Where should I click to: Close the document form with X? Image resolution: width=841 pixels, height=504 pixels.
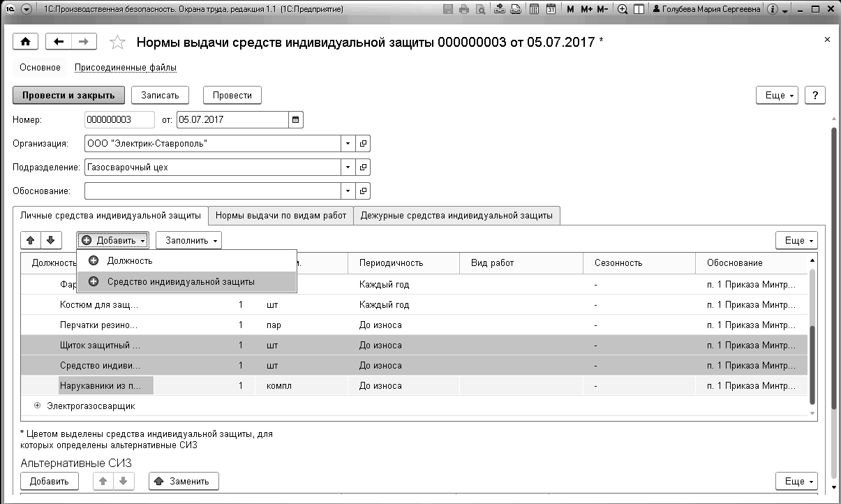[x=828, y=40]
